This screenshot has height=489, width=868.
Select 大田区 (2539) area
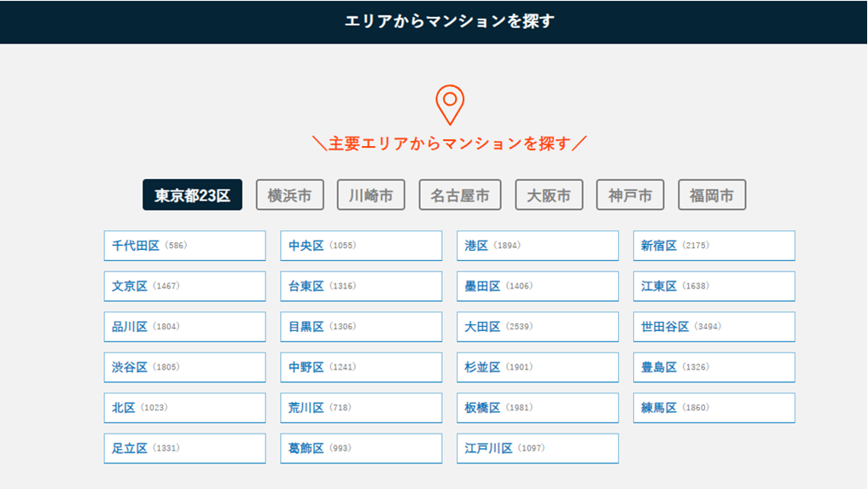538,327
